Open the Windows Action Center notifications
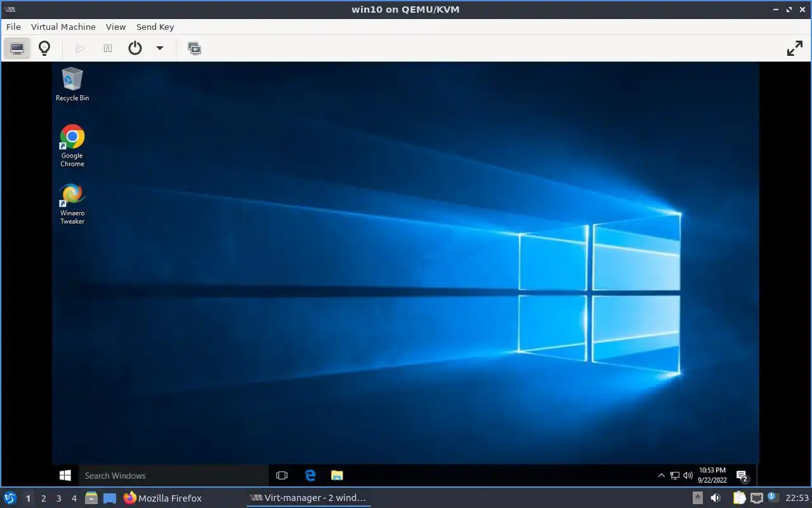The height and width of the screenshot is (508, 812). tap(742, 476)
